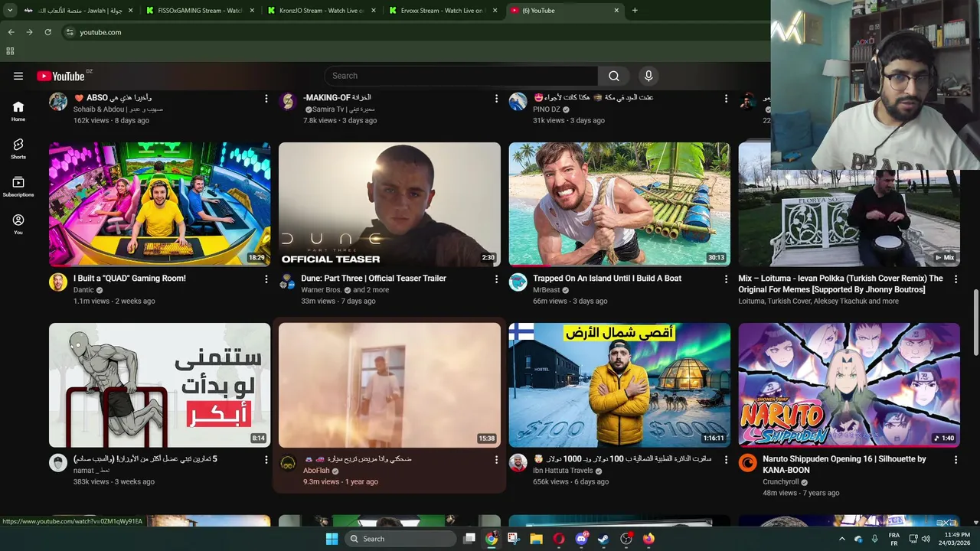The height and width of the screenshot is (551, 980).
Task: Open the YouTube guide hamburger menu
Action: 18,76
